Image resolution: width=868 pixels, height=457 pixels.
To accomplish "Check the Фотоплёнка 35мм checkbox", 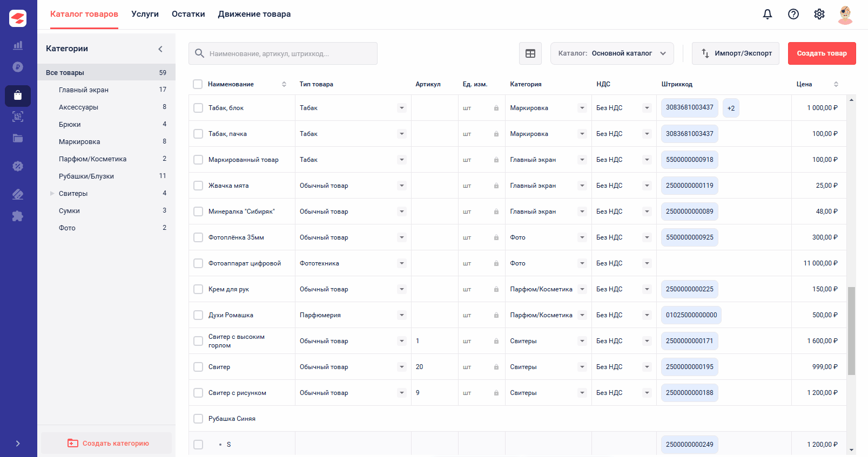I will pyautogui.click(x=198, y=237).
